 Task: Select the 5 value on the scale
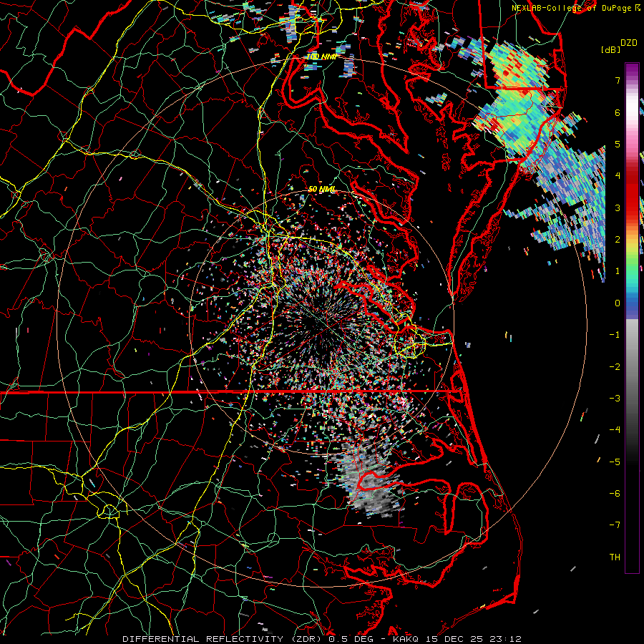[618, 144]
